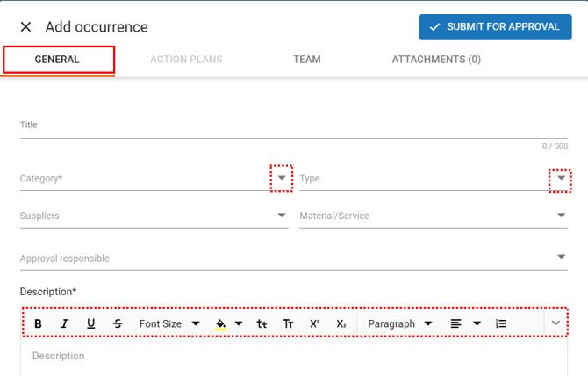
Task: Expand more toolbar options chevron
Action: click(x=556, y=323)
